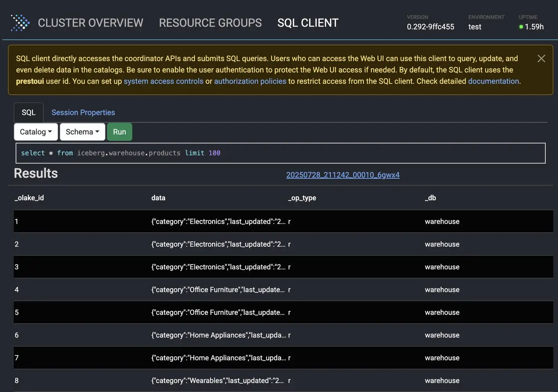558x392 pixels.
Task: Follow the authorization policies link
Action: click(250, 81)
